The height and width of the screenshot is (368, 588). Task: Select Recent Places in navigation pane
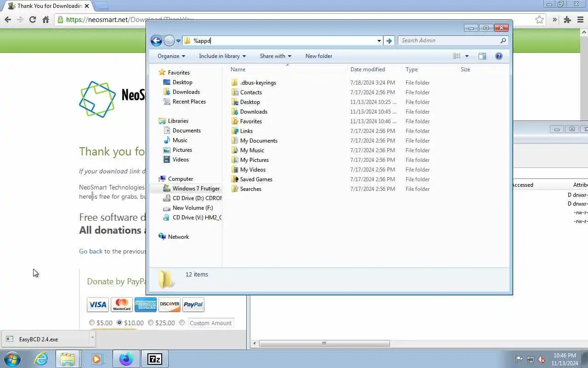(x=189, y=102)
